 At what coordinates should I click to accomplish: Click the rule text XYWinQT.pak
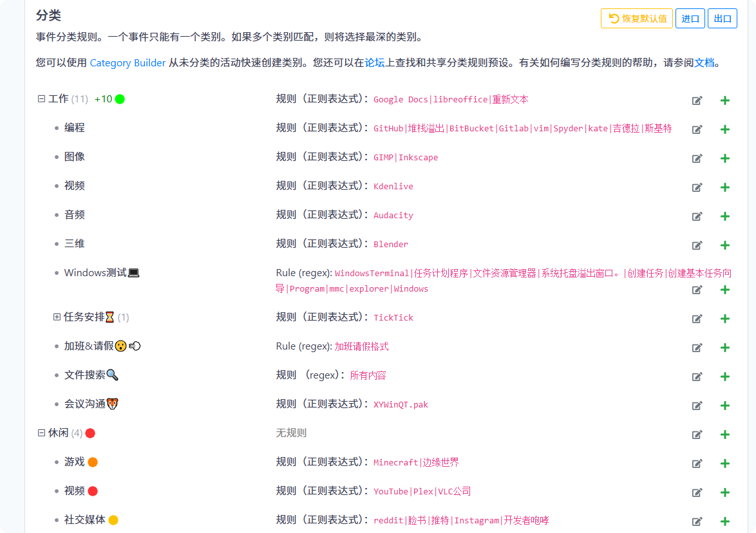tap(401, 405)
